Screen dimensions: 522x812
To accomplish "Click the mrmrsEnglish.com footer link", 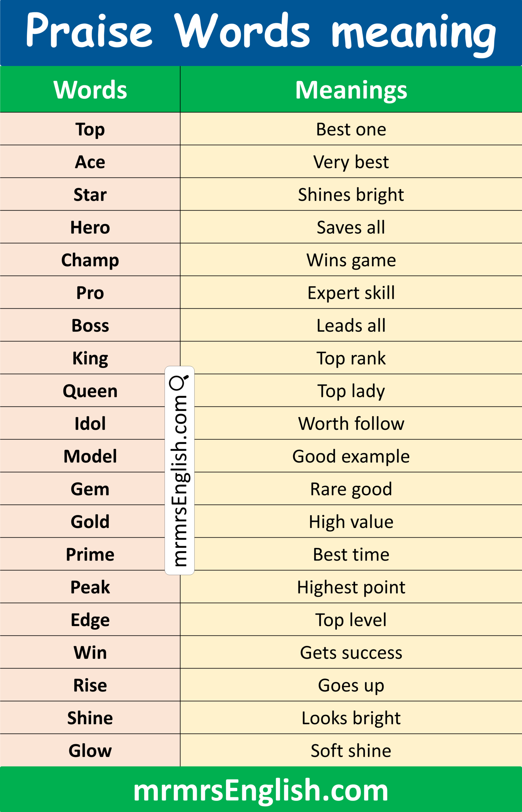I will (261, 791).
